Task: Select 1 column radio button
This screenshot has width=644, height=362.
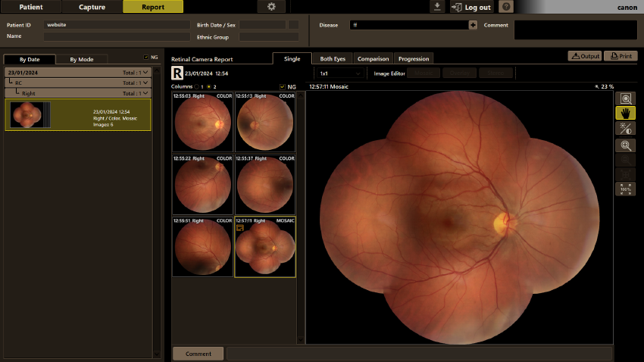Action: tap(197, 86)
